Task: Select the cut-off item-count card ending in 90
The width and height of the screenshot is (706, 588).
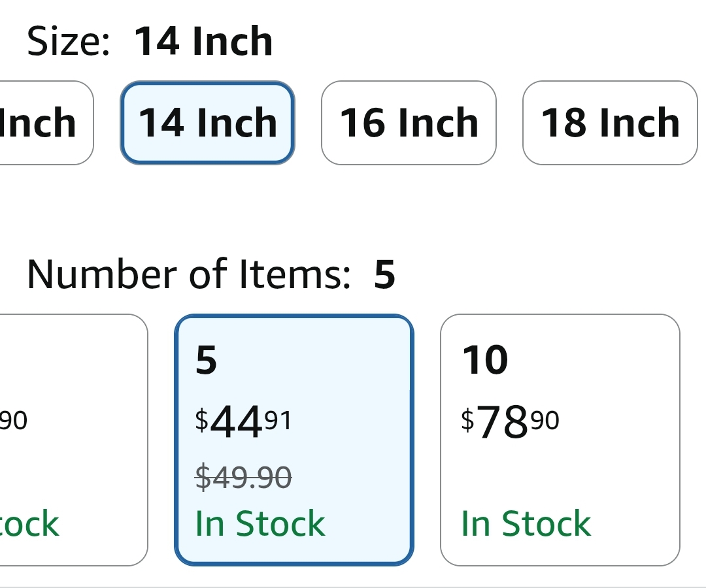Action: (74, 440)
